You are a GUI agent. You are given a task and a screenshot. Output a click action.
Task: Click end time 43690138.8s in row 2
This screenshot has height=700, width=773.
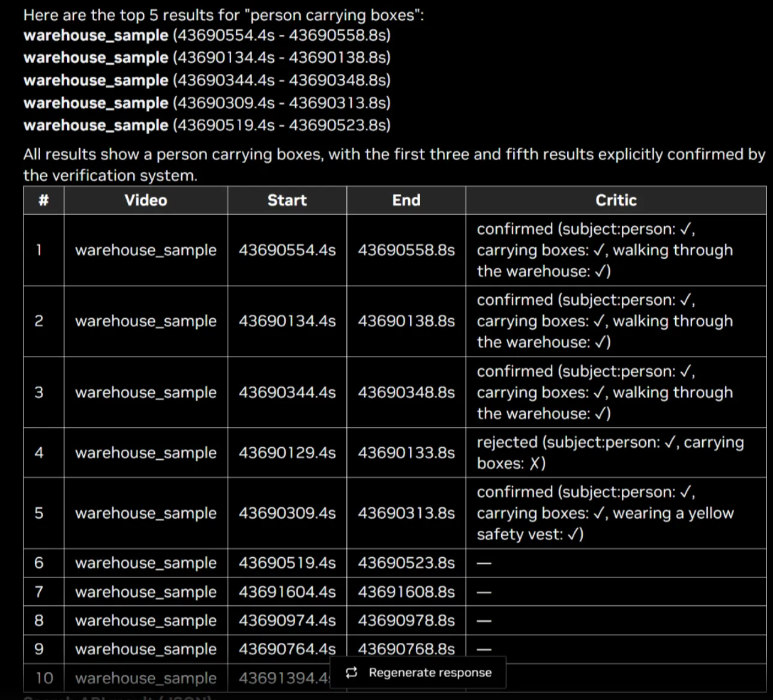[406, 321]
